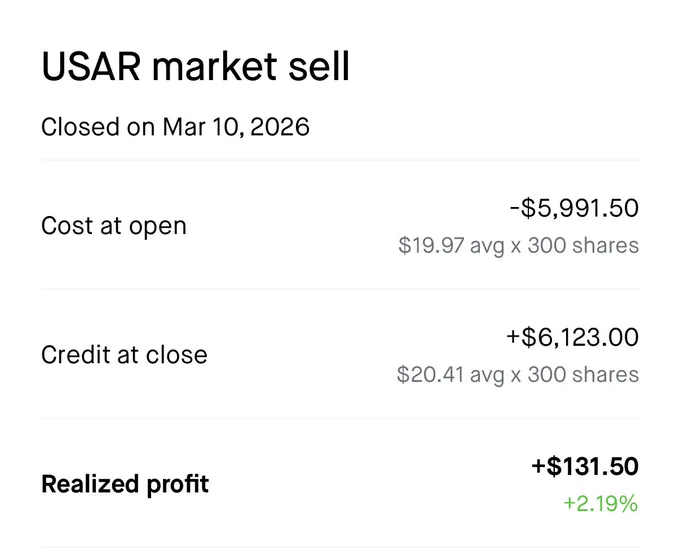Open the Credit at close row
680x559 pixels.
(x=340, y=354)
